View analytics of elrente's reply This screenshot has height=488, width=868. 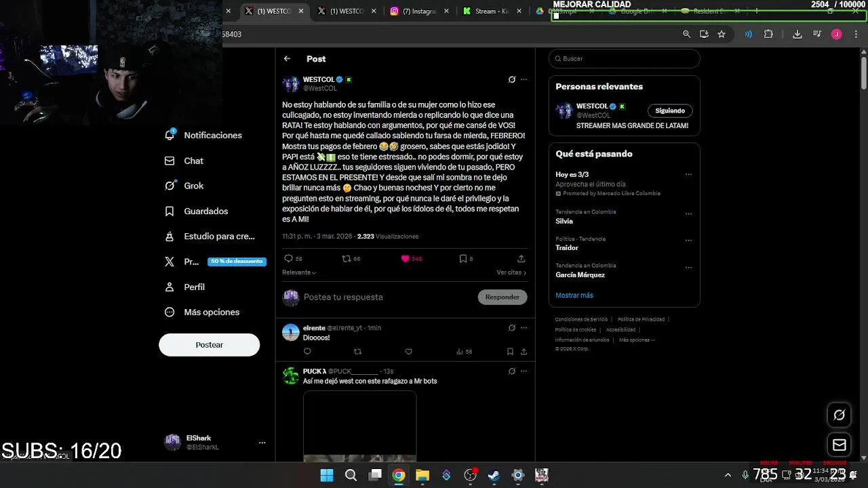click(x=464, y=352)
